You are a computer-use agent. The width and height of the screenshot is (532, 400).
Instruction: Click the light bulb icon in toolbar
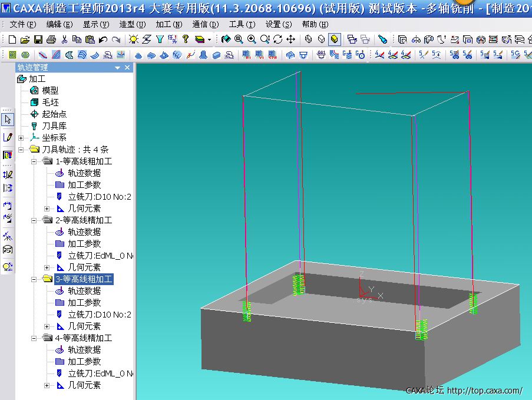pyautogui.click(x=134, y=39)
